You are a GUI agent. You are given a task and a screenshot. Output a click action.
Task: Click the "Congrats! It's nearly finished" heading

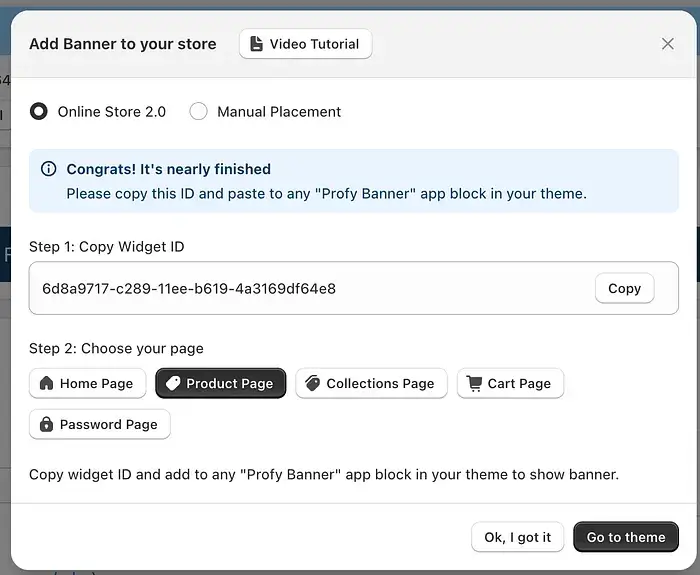(x=168, y=169)
